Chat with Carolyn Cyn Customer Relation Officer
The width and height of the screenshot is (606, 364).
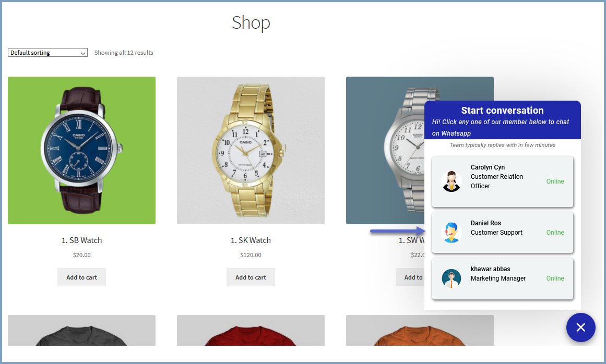[x=503, y=181]
